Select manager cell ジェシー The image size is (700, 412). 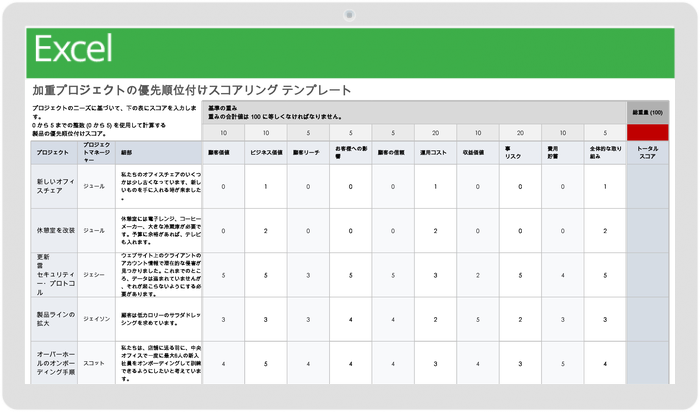99,274
